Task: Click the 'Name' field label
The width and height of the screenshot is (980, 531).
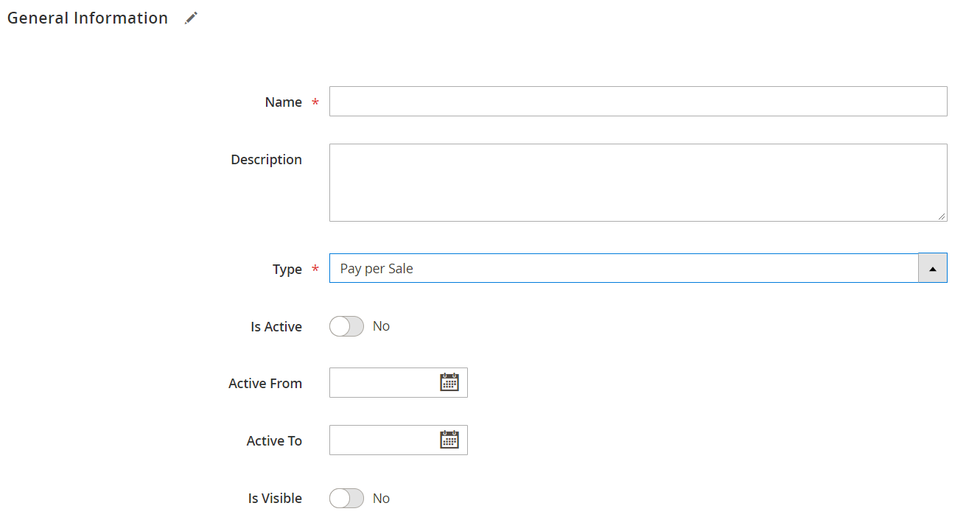Action: point(284,102)
